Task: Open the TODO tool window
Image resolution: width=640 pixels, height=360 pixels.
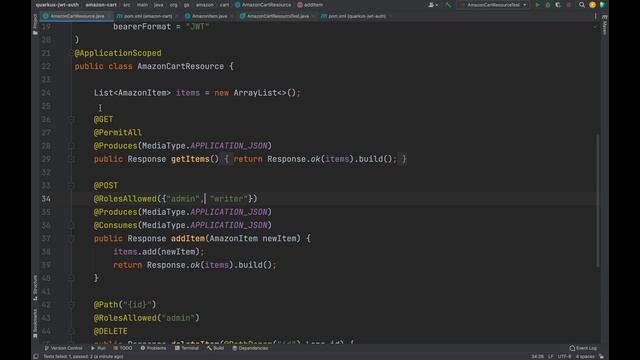Action: pyautogui.click(x=123, y=348)
